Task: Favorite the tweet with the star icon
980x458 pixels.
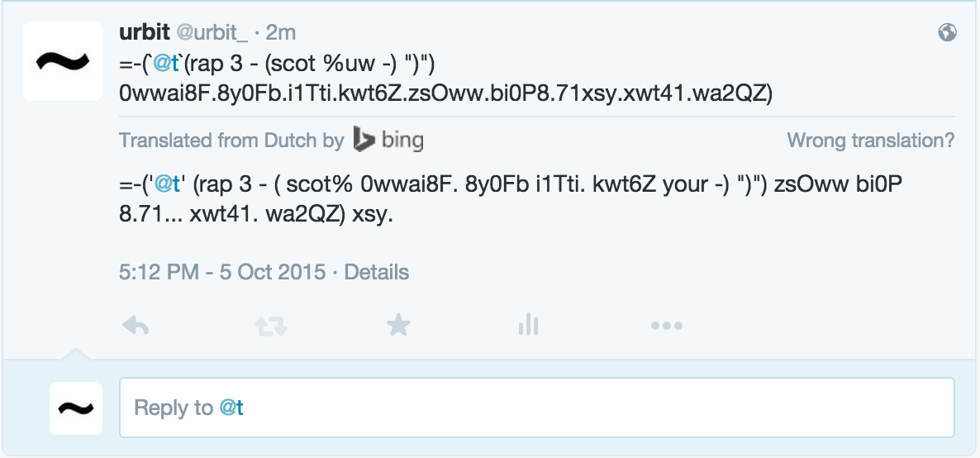Action: (x=398, y=326)
